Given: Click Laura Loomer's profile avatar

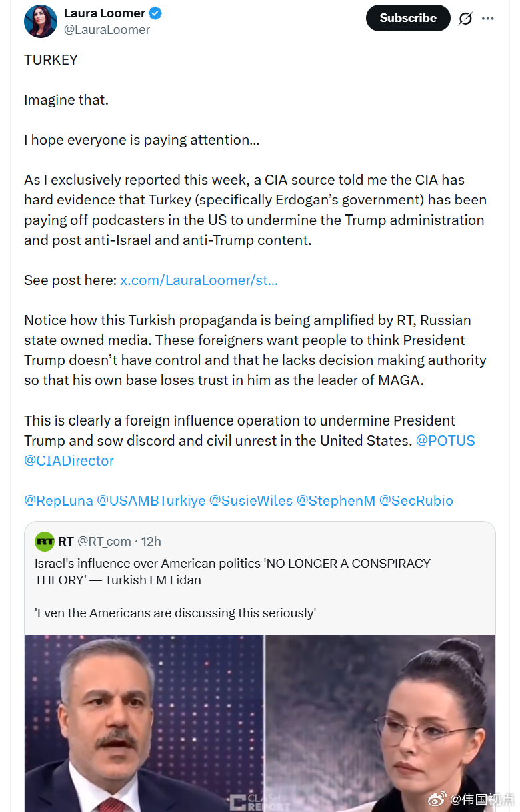Looking at the screenshot, I should [x=41, y=21].
